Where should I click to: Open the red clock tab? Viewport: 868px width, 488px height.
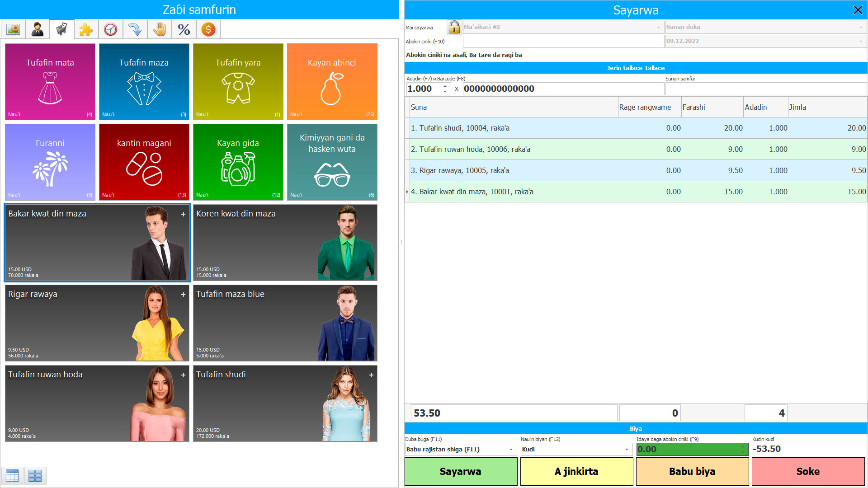pyautogui.click(x=110, y=30)
